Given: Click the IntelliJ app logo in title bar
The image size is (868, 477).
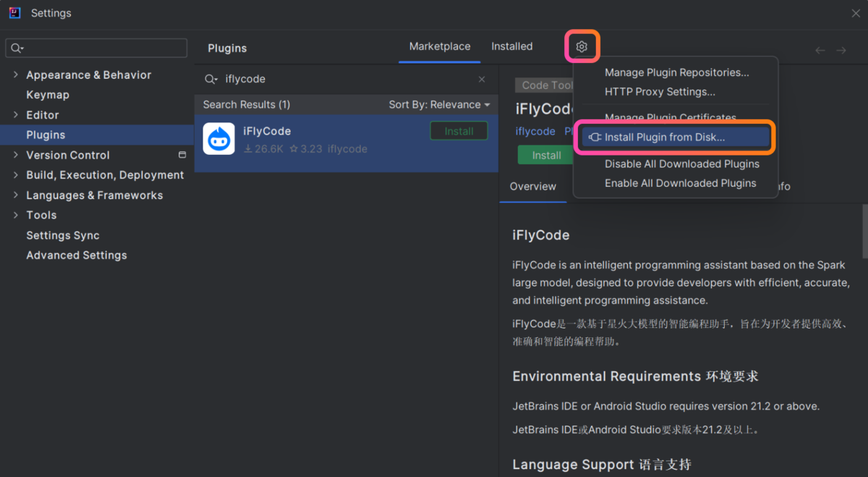Looking at the screenshot, I should 14,13.
